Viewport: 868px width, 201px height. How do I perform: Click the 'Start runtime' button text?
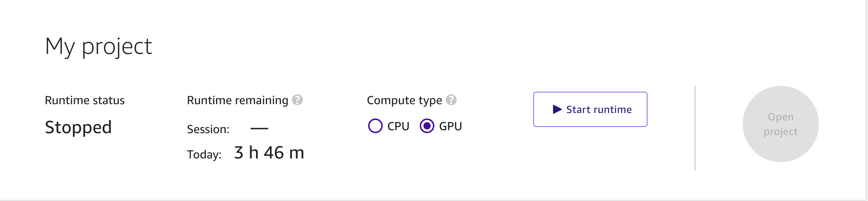tap(599, 110)
